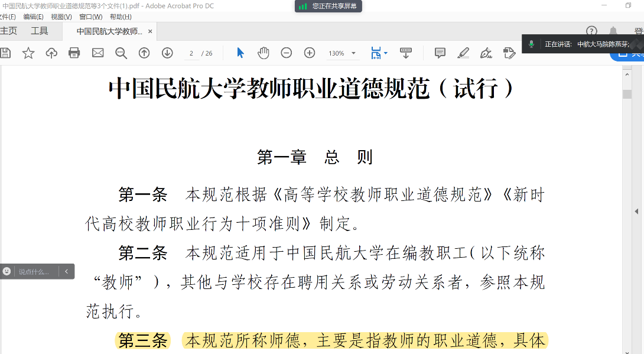This screenshot has width=644, height=354.
Task: Expand the right side panel arrow
Action: tap(637, 212)
